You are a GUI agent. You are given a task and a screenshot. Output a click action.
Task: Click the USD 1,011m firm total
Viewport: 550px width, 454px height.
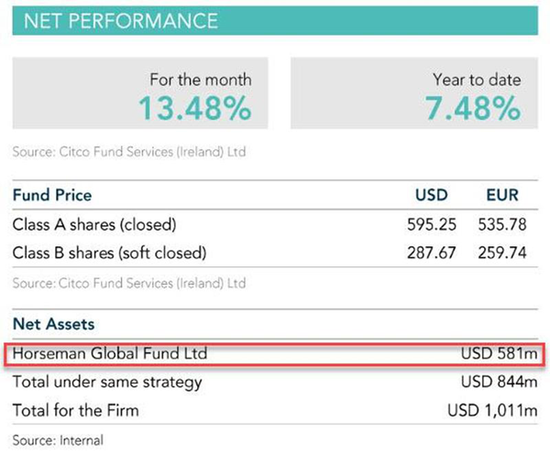[x=492, y=410]
